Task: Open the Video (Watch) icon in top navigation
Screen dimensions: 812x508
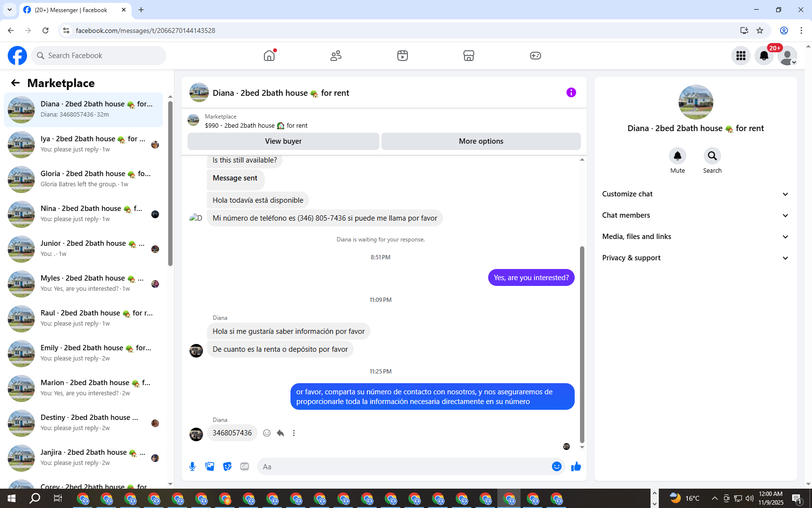Action: [403, 56]
